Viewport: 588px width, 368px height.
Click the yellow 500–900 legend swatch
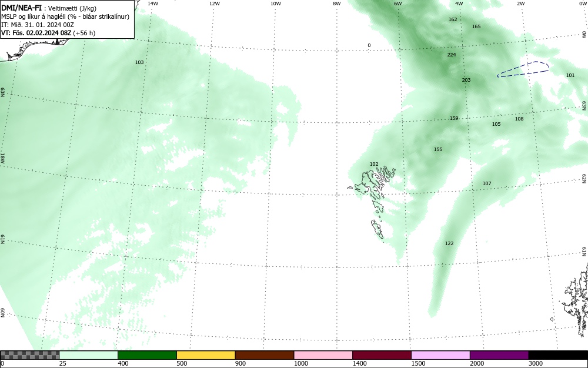[206, 355]
